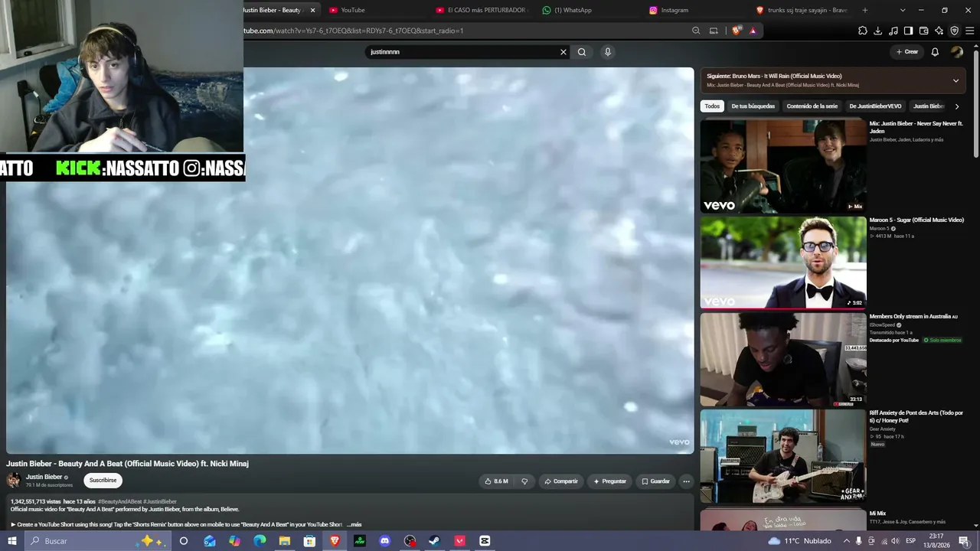Switch to the Instagram browser tab
This screenshot has height=551, width=980.
(694, 10)
